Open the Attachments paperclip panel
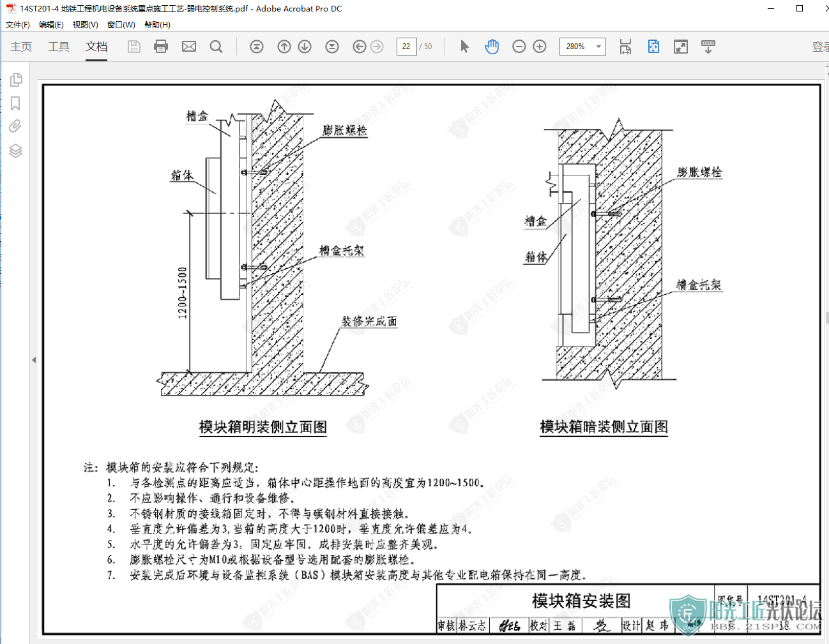 [x=15, y=126]
